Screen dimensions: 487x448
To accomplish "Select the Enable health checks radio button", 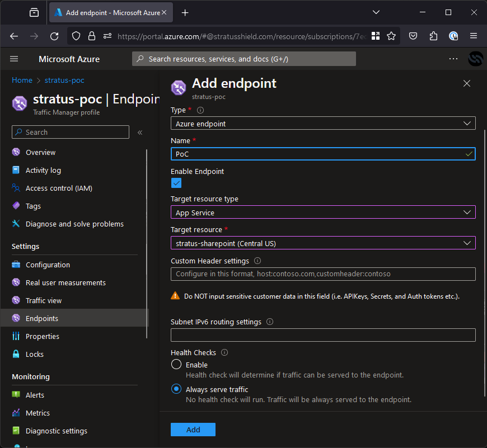I will (176, 364).
